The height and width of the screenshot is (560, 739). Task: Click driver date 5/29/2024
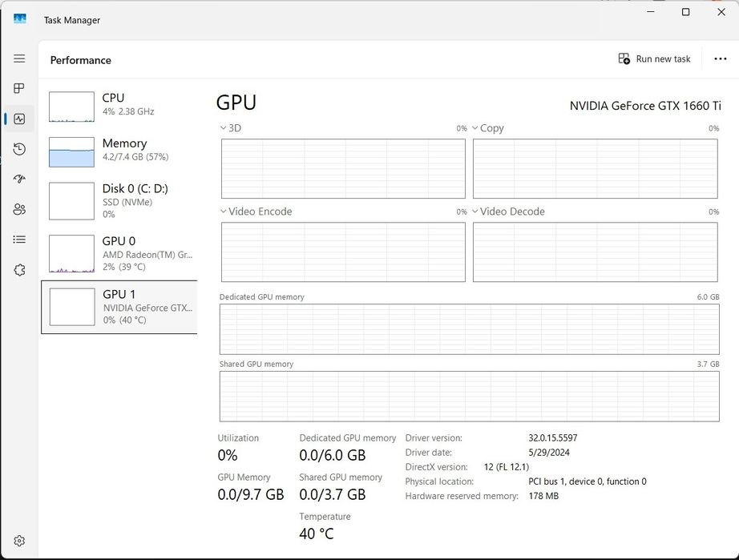pos(549,453)
